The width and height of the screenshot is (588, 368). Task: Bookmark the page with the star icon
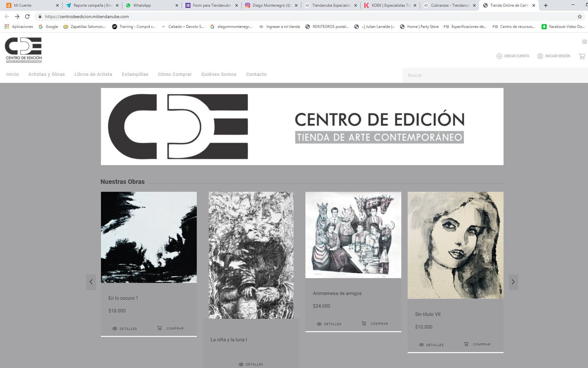tap(580, 16)
